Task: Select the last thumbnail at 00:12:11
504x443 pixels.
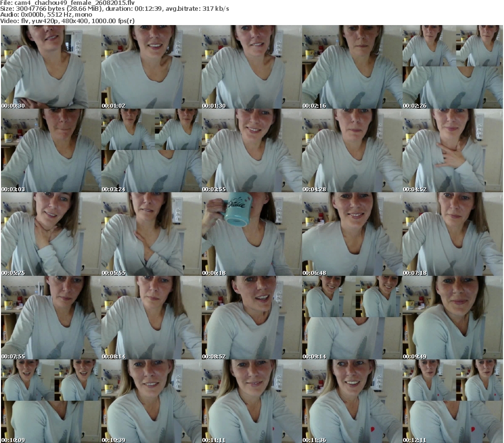Action: pos(453,401)
